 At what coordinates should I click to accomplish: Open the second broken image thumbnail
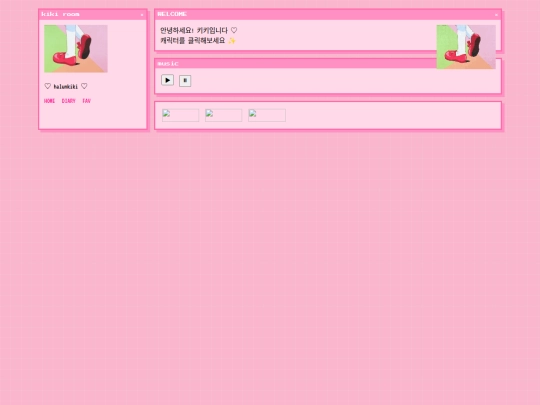tap(224, 115)
